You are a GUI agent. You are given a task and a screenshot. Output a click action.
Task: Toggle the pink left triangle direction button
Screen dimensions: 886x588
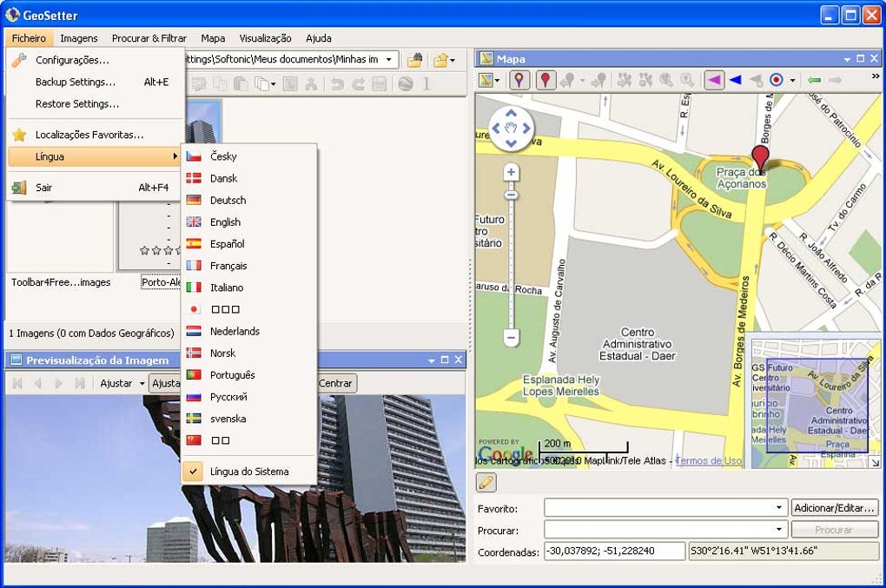pyautogui.click(x=714, y=80)
